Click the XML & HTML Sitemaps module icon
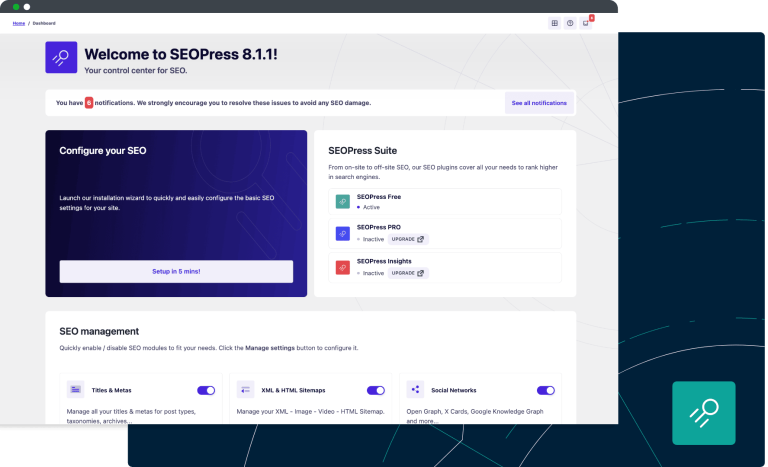The image size is (768, 467). click(x=245, y=390)
